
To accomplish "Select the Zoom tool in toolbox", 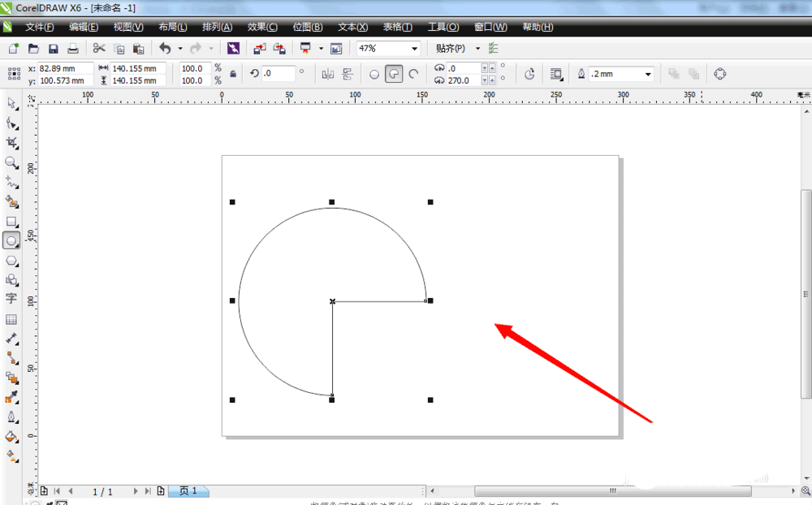I will tap(12, 163).
